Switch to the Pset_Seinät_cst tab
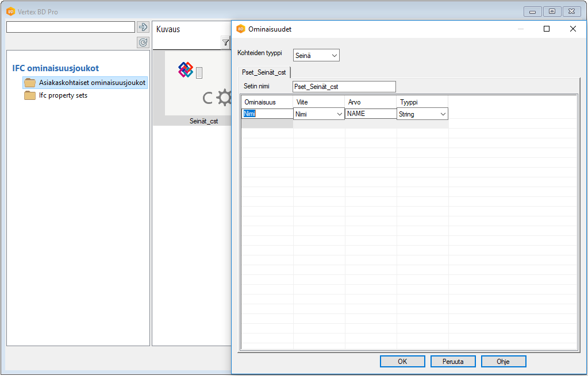The height and width of the screenshot is (376, 588). pos(264,72)
